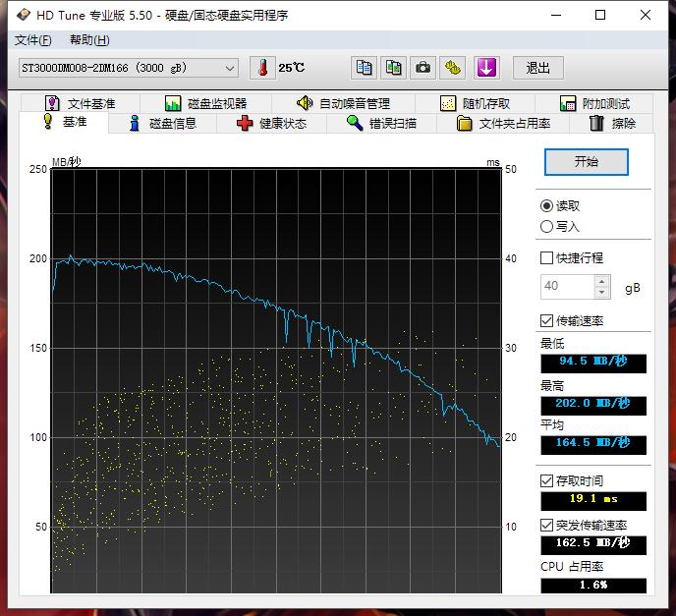Expand the ST3000DM008 drive selection dropdown

click(x=230, y=68)
